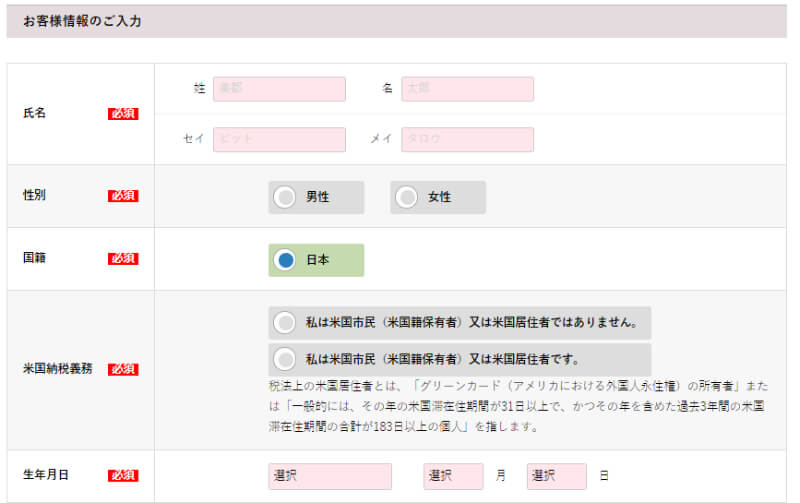
Task: Click the 姓 (last name) input field
Action: pyautogui.click(x=279, y=89)
